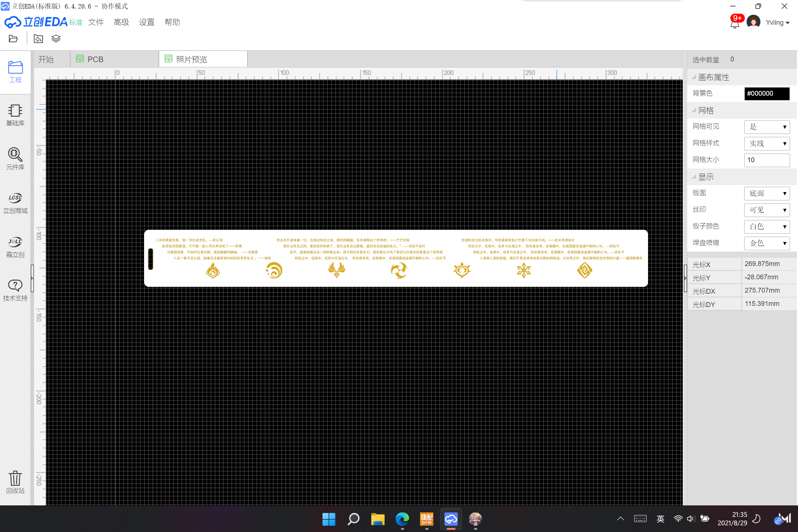This screenshot has width=798, height=532.
Task: Open the 板面 dropdown showing 底面
Action: [767, 193]
